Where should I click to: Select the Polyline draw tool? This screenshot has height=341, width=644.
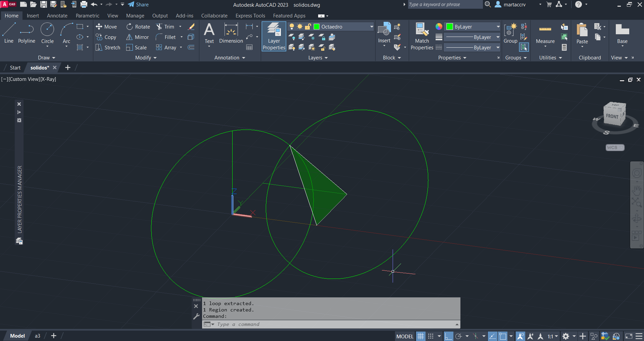tap(27, 34)
